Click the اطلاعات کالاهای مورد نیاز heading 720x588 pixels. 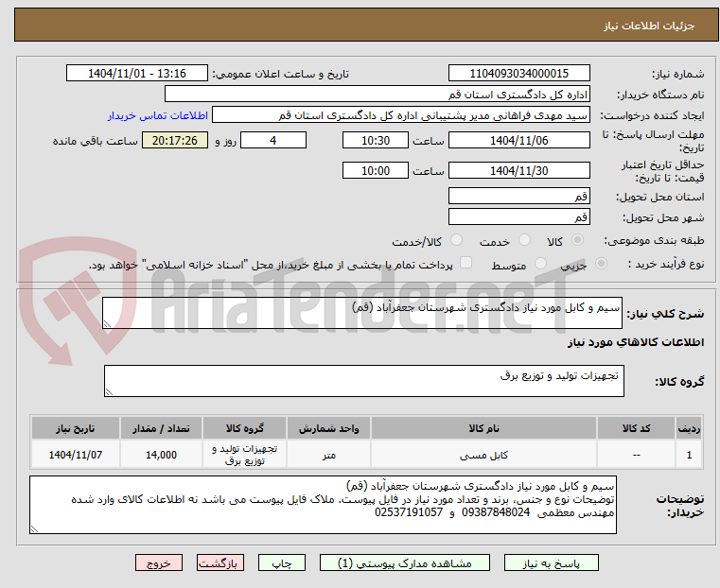[x=636, y=342]
